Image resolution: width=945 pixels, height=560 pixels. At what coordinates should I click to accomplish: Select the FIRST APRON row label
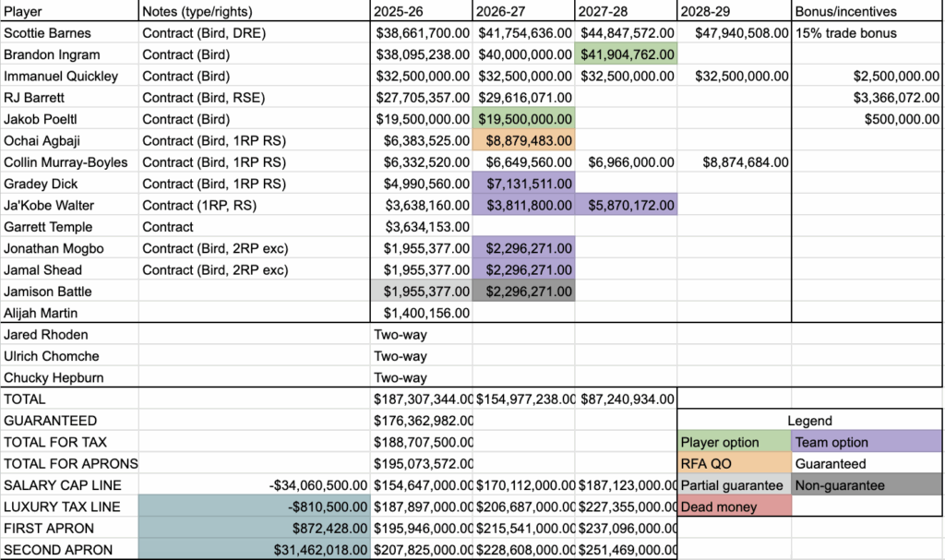tap(69, 528)
